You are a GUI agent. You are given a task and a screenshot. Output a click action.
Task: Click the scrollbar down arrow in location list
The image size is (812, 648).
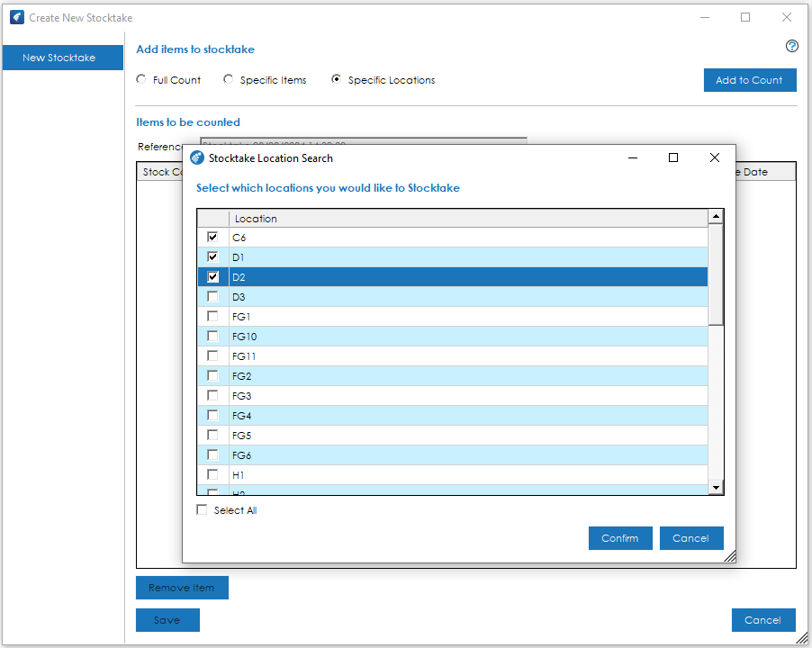pos(716,487)
